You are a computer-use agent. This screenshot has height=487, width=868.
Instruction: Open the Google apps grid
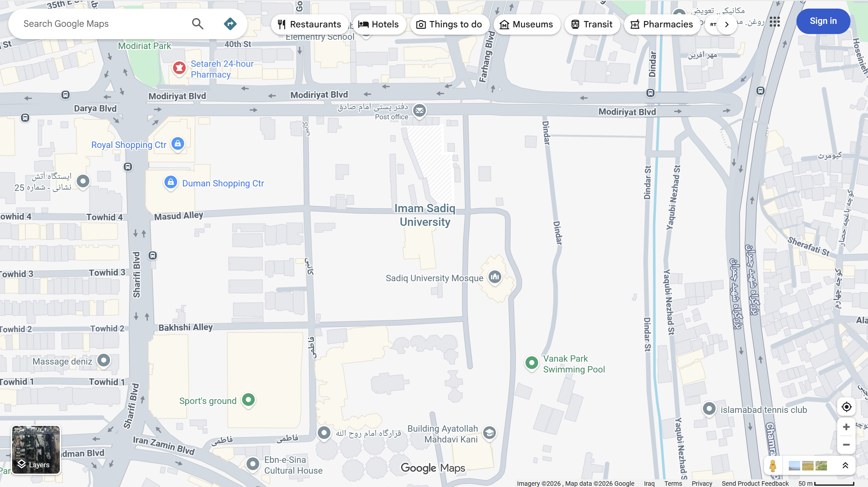click(x=775, y=22)
